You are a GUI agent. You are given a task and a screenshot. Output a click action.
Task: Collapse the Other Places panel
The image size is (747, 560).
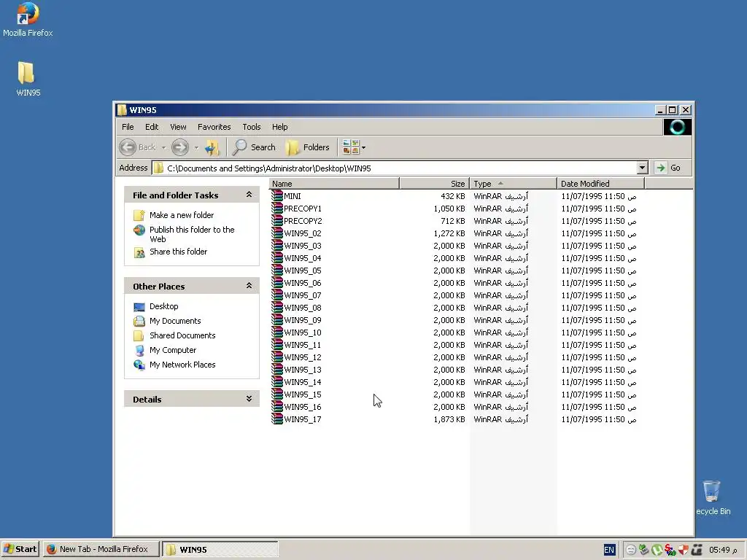pyautogui.click(x=249, y=286)
